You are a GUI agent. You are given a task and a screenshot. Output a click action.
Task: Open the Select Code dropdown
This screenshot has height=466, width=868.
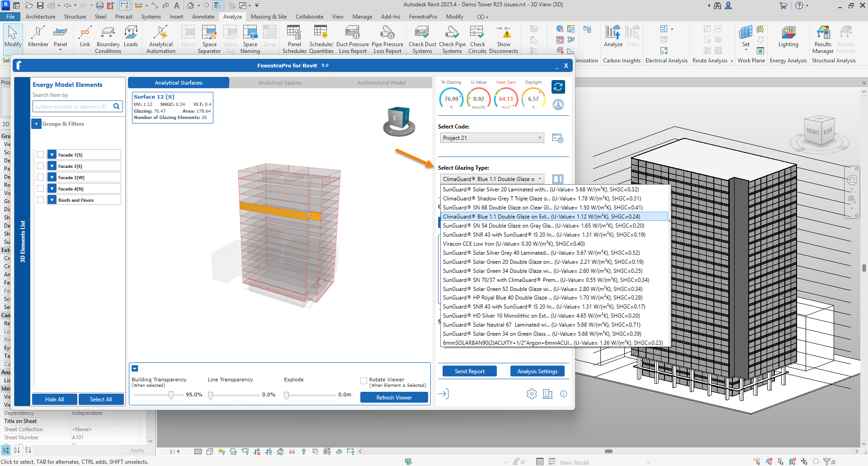[x=491, y=138]
